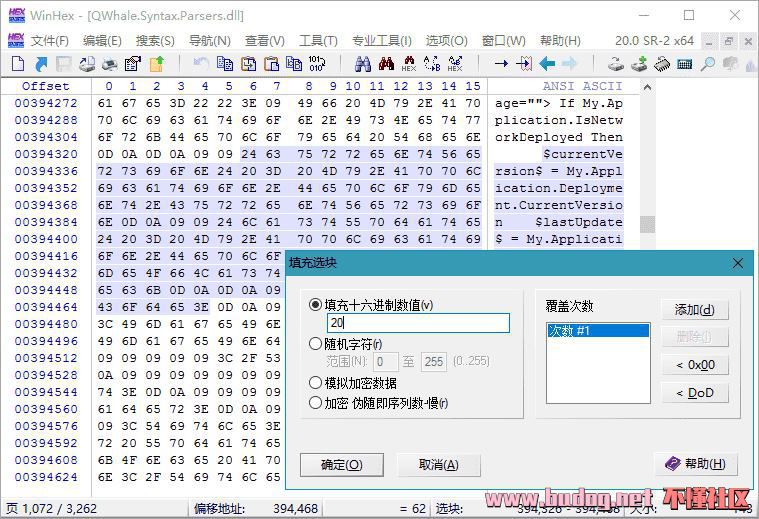
Task: Click the scroll up arrow of hex view
Action: coord(647,87)
